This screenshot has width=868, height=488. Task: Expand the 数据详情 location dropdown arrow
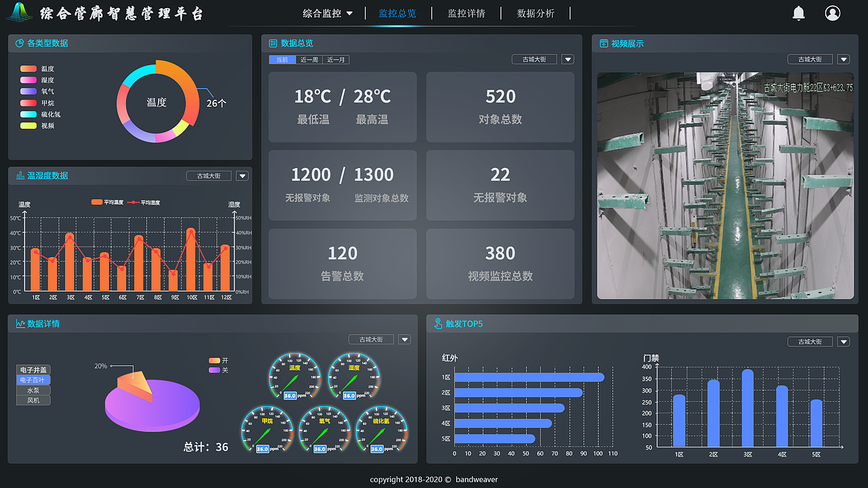click(405, 340)
